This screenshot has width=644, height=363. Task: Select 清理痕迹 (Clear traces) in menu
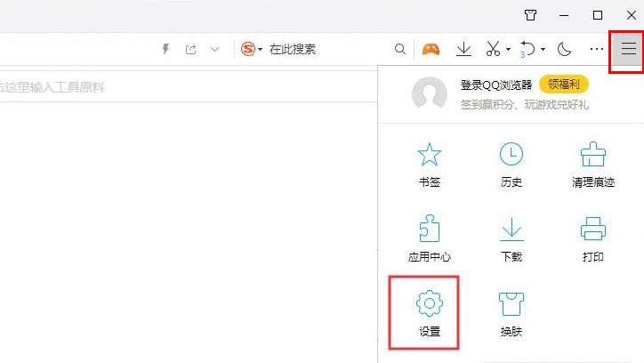tap(592, 165)
